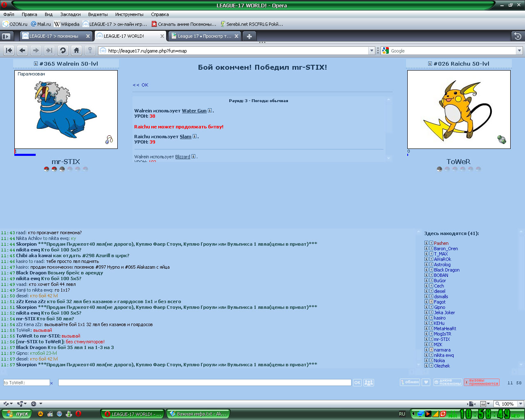Image resolution: width=525 pixels, height=420 pixels.
Task: Click the Пуск start button
Action: pos(17,414)
